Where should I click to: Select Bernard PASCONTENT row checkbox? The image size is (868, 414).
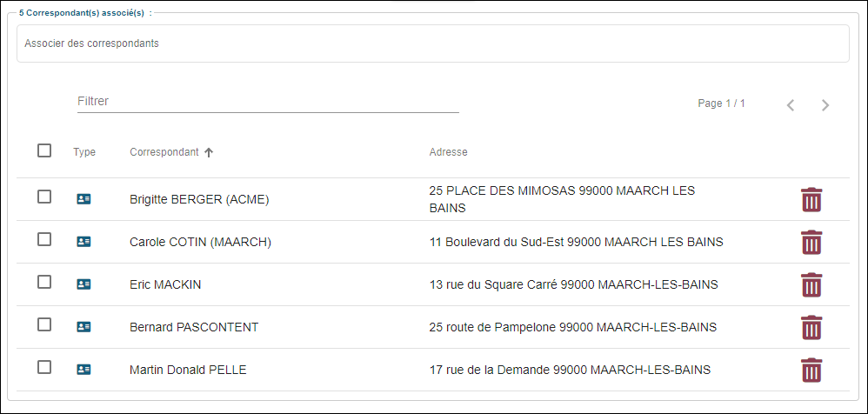point(44,324)
